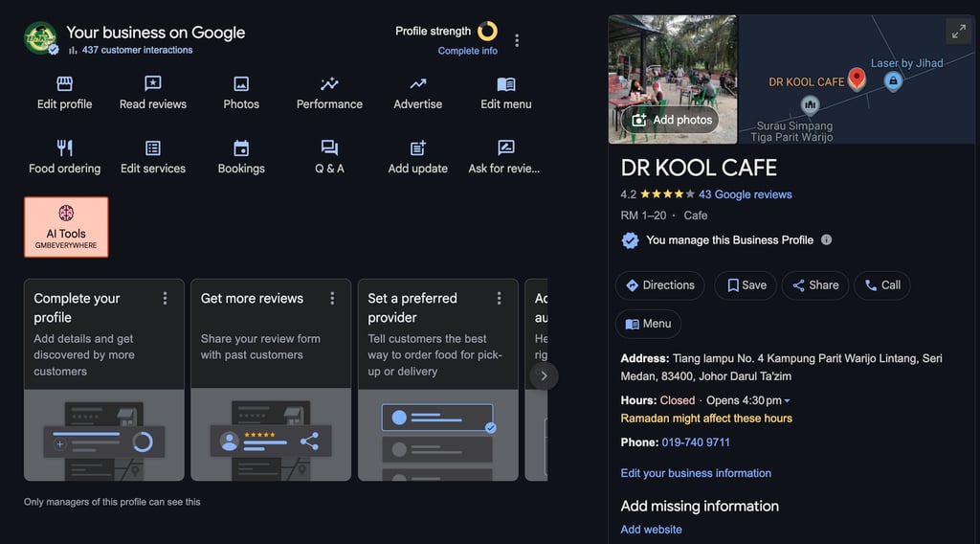Click Complete info link
Image resolution: width=980 pixels, height=544 pixels.
467,51
